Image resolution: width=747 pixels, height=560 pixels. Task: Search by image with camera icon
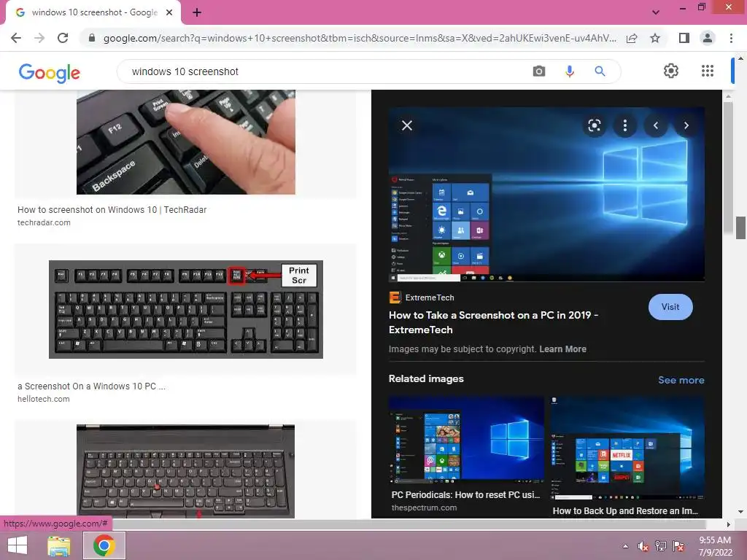[x=539, y=71]
